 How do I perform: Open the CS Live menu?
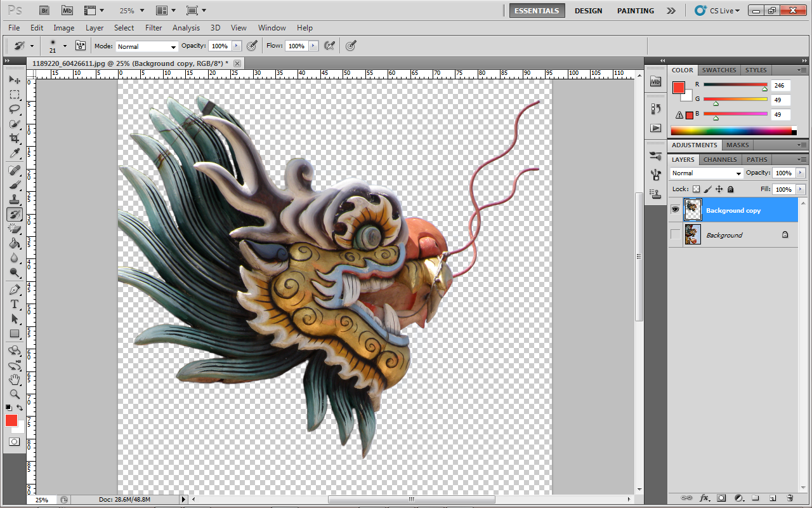point(718,11)
